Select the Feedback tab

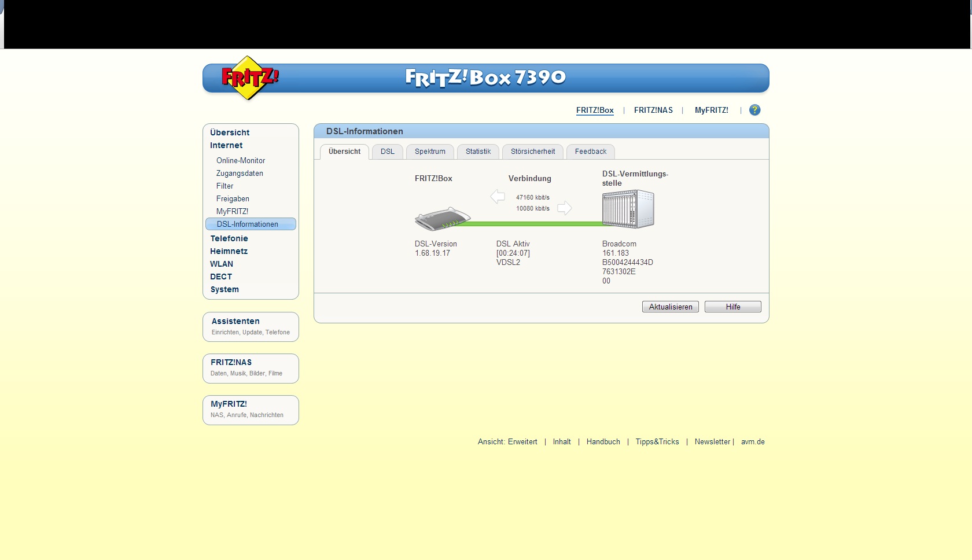click(591, 152)
